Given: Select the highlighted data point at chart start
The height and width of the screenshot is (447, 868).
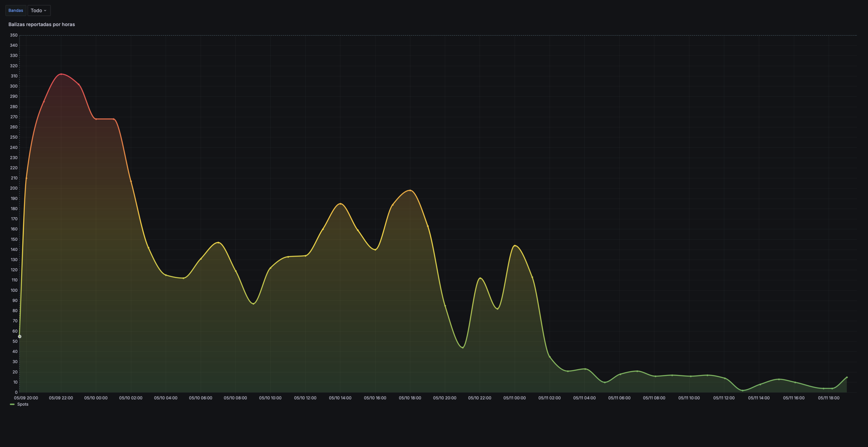Looking at the screenshot, I should (19, 336).
